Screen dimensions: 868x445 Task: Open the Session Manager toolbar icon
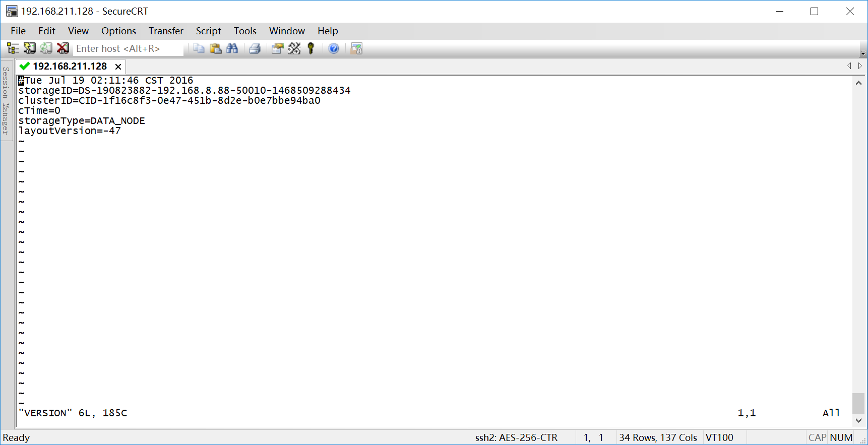tap(13, 48)
